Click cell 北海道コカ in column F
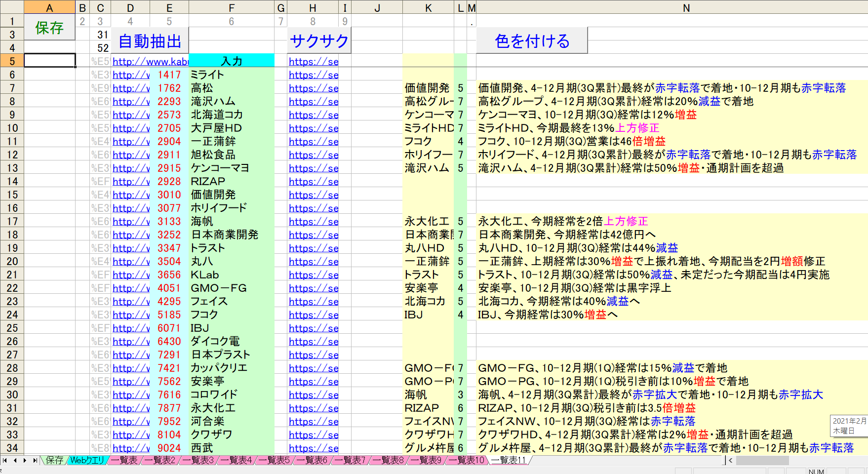868x474 pixels. click(x=232, y=115)
